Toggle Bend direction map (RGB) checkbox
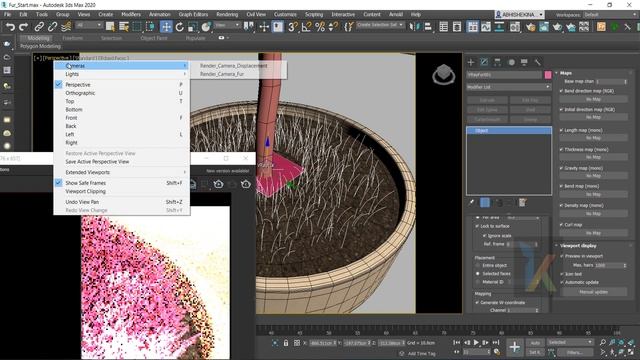 tap(562, 91)
